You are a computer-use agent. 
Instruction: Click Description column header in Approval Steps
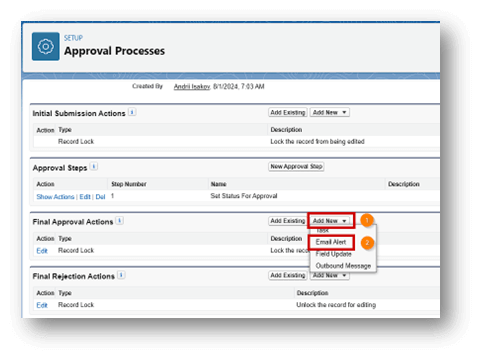tap(404, 184)
